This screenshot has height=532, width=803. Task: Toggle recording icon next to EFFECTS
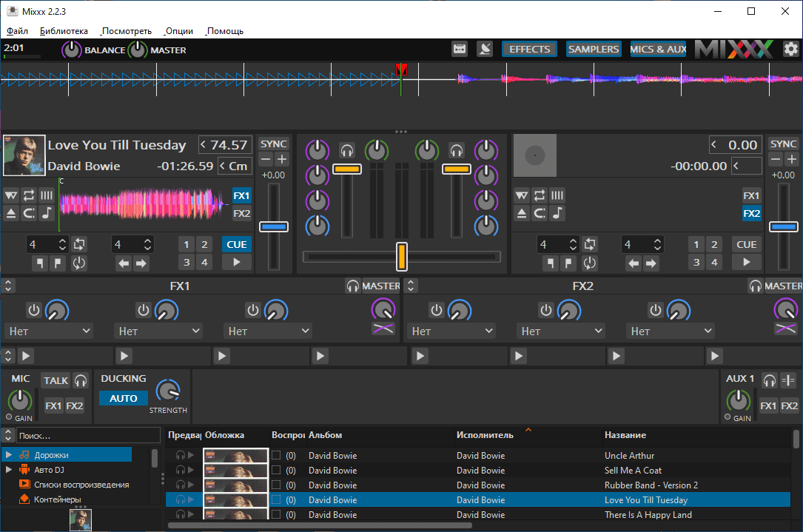click(x=460, y=49)
